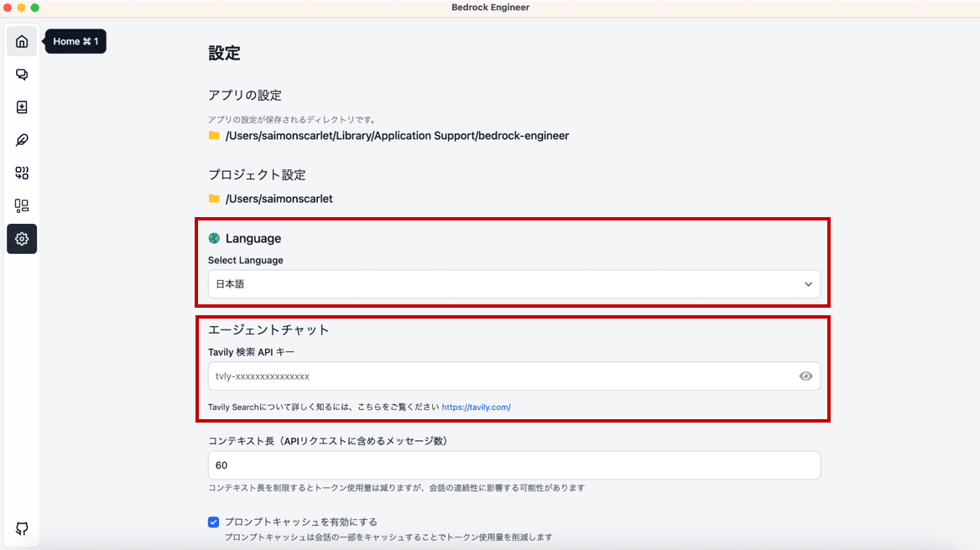Minimize the window with the yellow button

(21, 8)
